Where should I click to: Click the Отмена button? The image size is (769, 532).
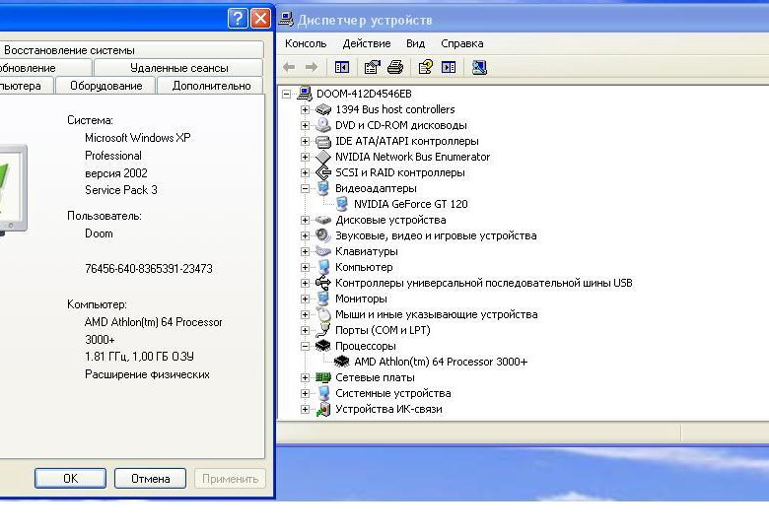pyautogui.click(x=150, y=478)
